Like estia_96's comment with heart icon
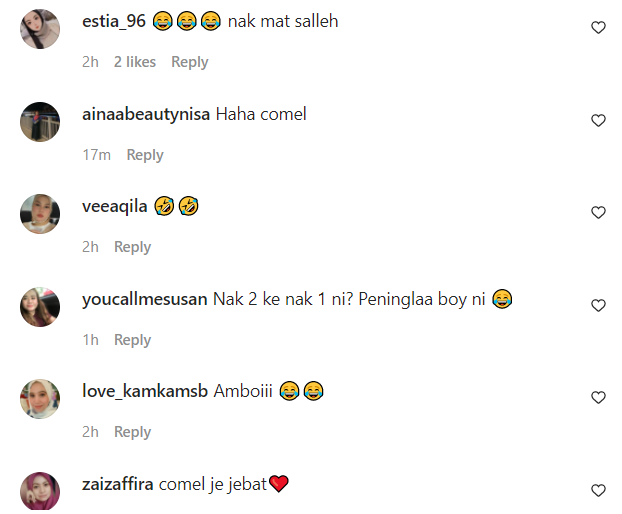622x514 pixels. (598, 27)
